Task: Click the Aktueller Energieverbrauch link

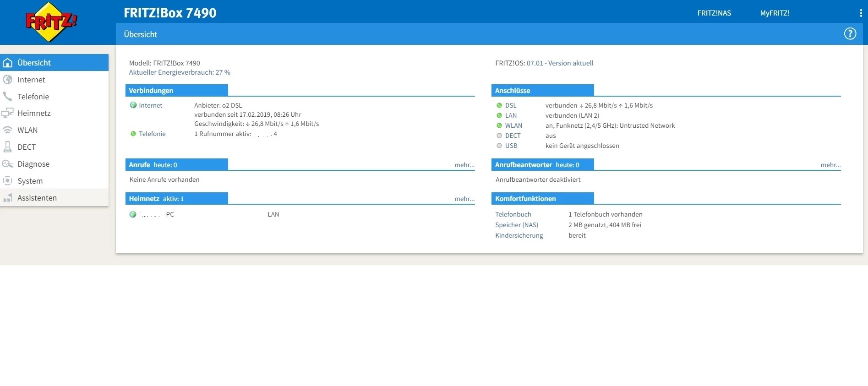Action: (x=180, y=72)
